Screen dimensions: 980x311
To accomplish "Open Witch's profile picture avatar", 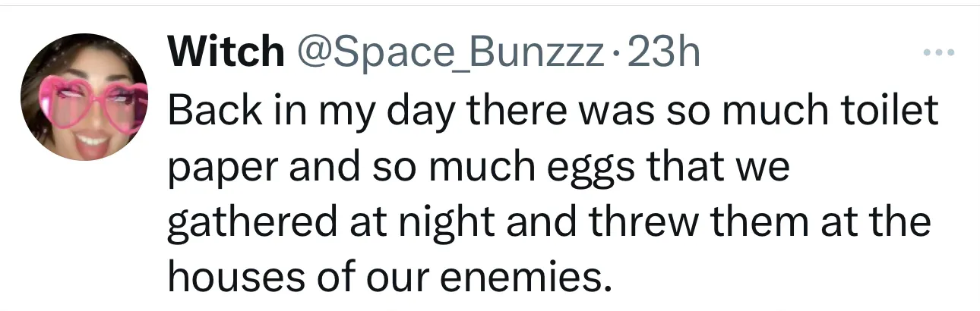I will 84,99.
